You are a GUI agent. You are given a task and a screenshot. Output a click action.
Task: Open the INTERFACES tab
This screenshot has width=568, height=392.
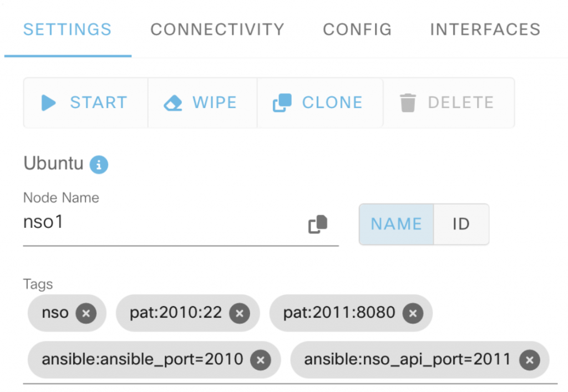click(x=485, y=29)
